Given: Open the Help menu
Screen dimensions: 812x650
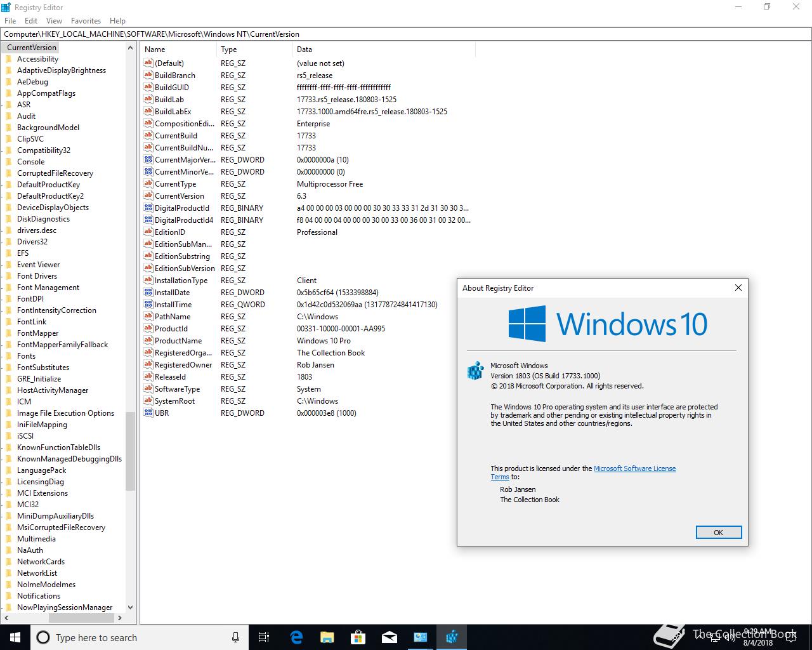Looking at the screenshot, I should (117, 20).
